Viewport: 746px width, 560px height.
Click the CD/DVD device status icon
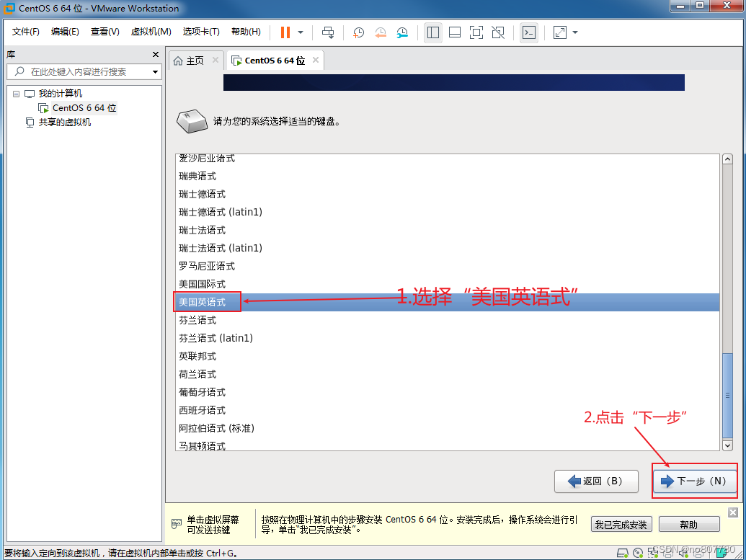(x=637, y=552)
